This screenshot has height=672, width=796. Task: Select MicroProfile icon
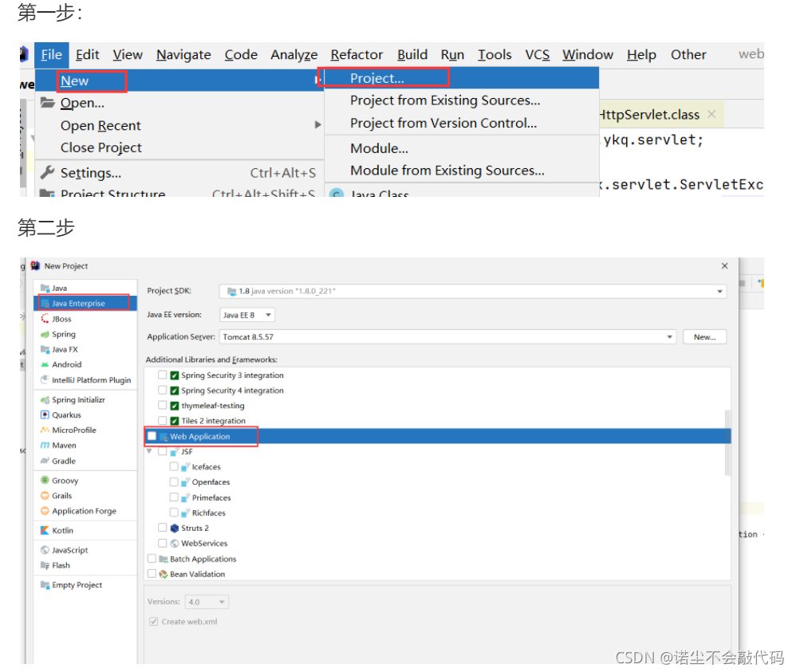click(x=45, y=430)
